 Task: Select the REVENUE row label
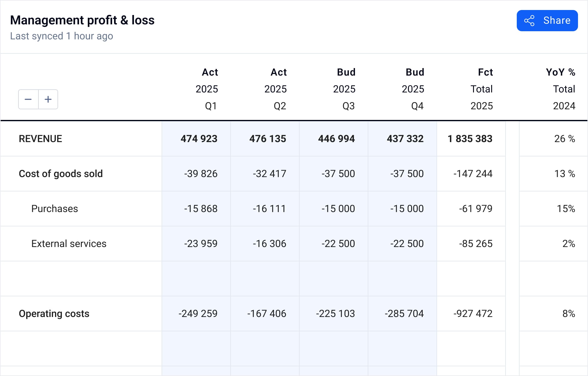40,139
